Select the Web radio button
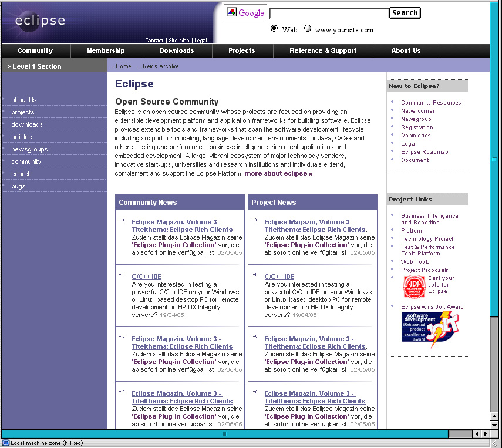The height and width of the screenshot is (448, 502). point(274,28)
